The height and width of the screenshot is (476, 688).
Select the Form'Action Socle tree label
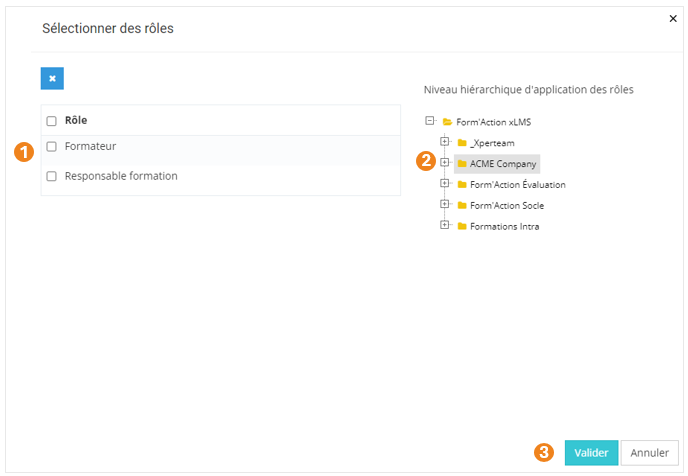coord(507,205)
